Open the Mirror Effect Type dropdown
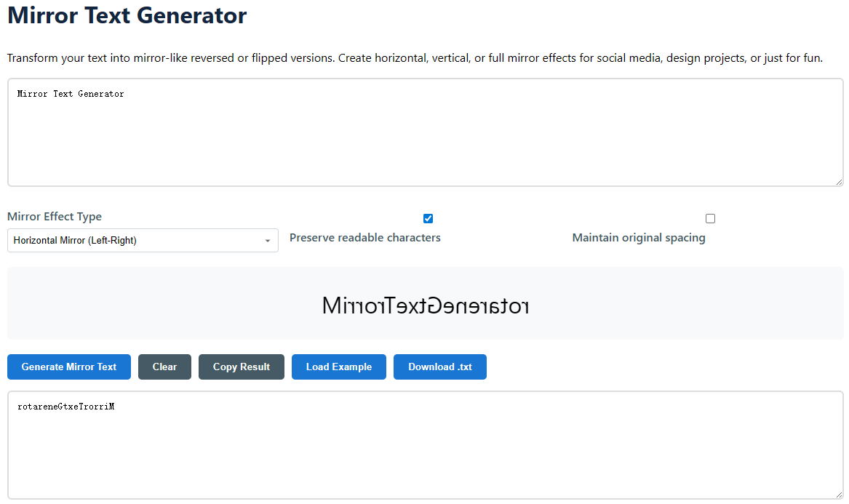The image size is (849, 504). pos(142,241)
